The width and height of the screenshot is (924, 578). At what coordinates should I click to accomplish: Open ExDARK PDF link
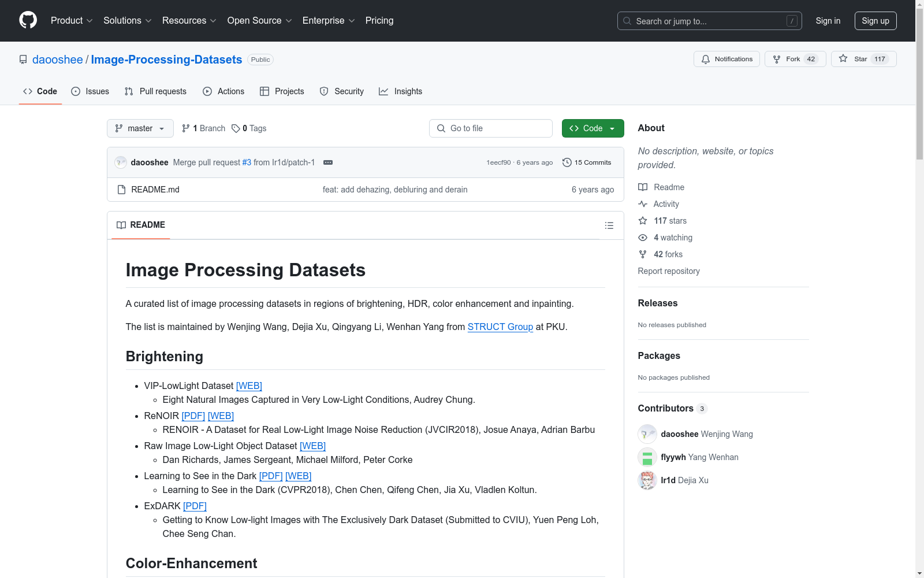(195, 506)
